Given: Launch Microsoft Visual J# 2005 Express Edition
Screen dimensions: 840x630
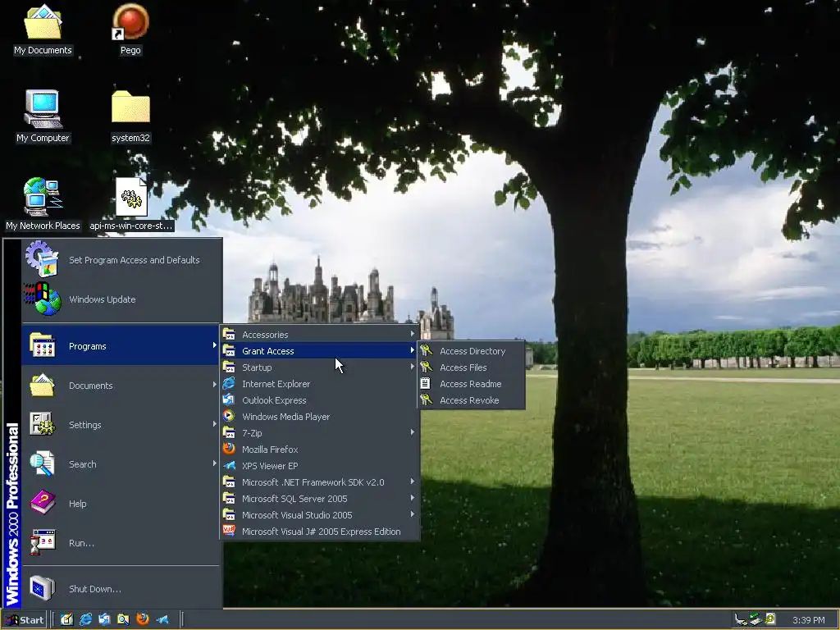Looking at the screenshot, I should click(320, 532).
